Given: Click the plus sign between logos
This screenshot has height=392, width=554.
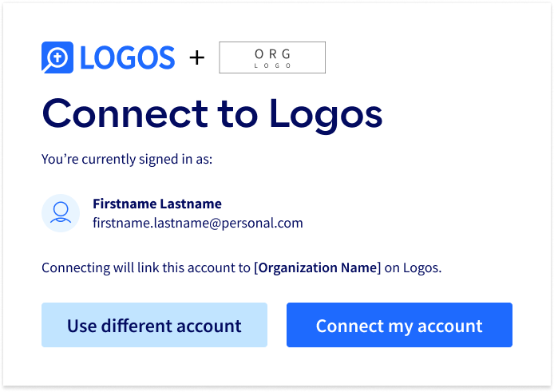Looking at the screenshot, I should [x=197, y=57].
